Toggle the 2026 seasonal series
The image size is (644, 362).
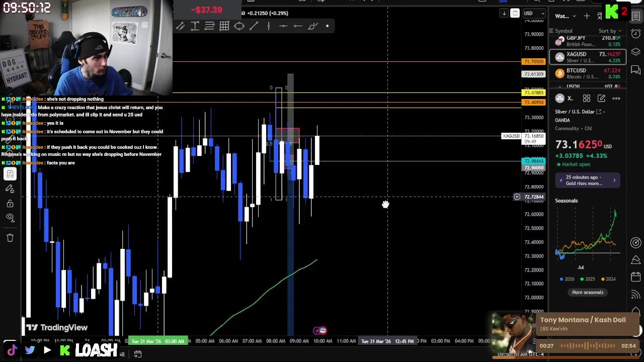coord(567,279)
